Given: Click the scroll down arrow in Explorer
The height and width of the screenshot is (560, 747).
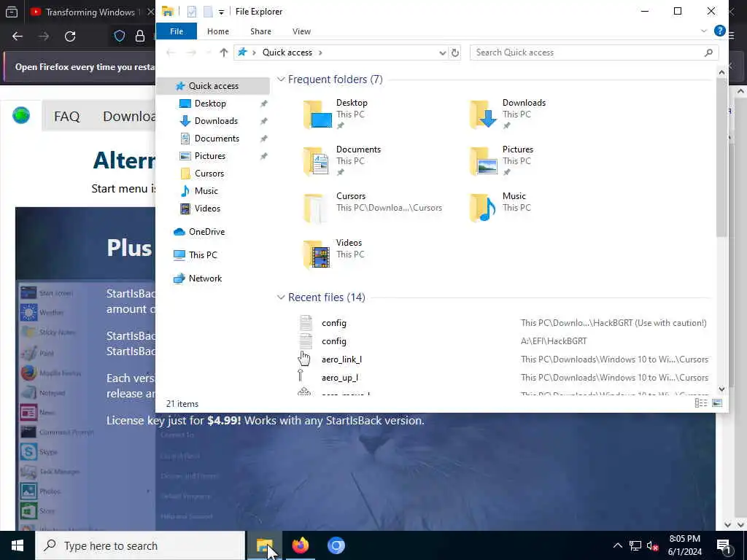Looking at the screenshot, I should click(721, 389).
